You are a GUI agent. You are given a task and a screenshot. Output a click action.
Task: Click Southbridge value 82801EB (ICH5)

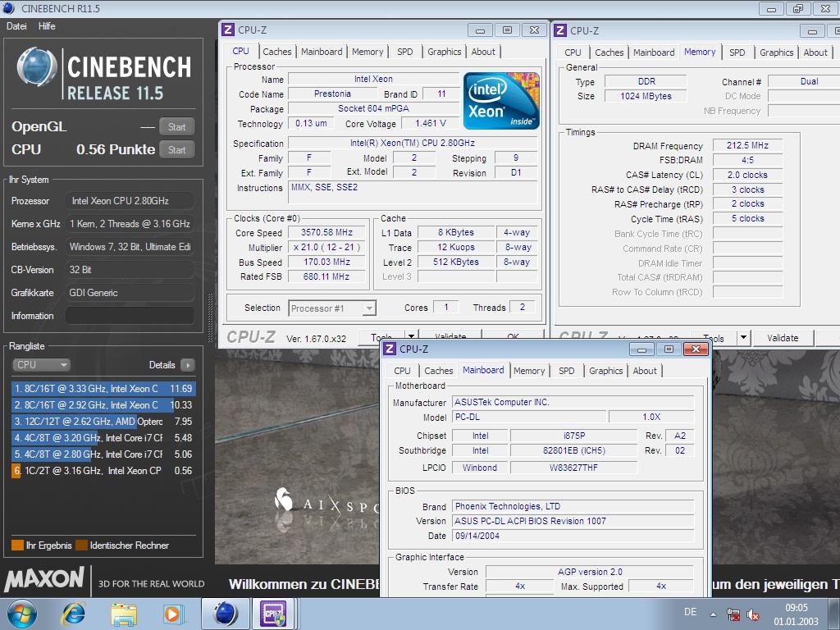click(573, 450)
